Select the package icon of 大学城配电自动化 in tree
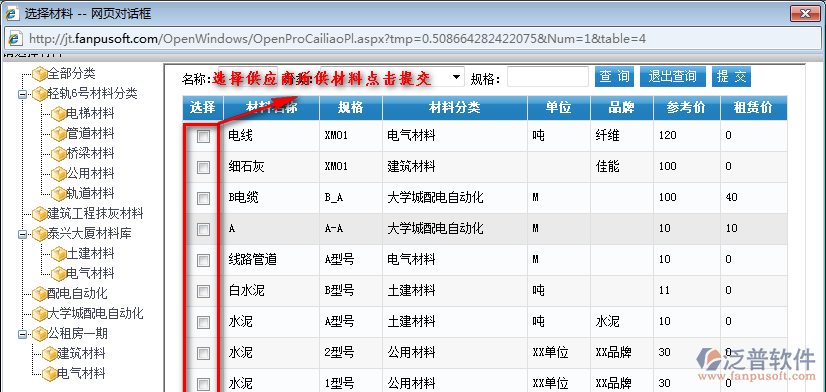This screenshot has width=826, height=392. pyautogui.click(x=40, y=314)
